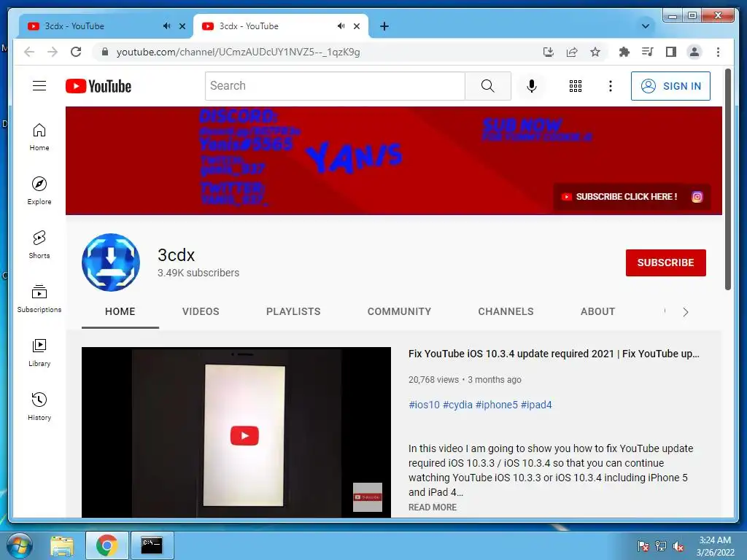
Task: Select the HOME channel tab
Action: coord(120,311)
